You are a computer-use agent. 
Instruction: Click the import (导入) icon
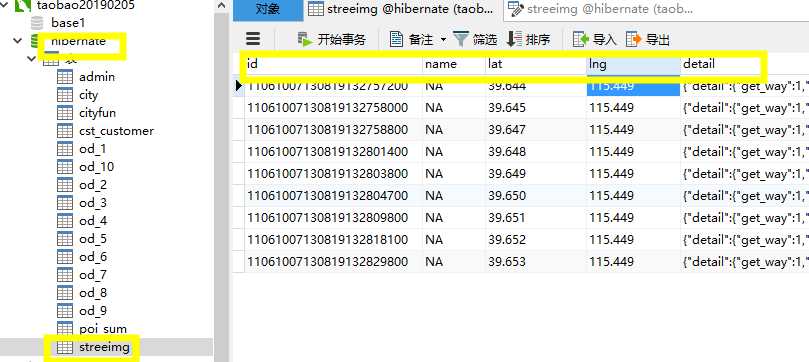point(581,39)
